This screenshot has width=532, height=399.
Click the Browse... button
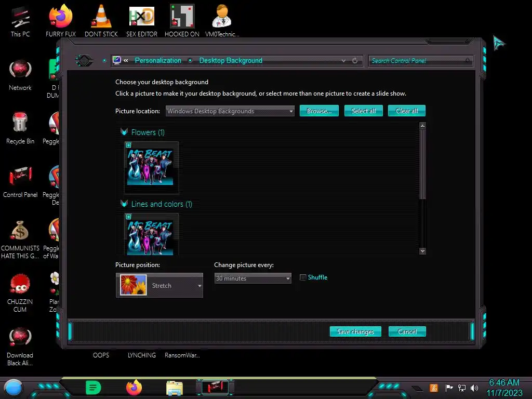tap(319, 111)
